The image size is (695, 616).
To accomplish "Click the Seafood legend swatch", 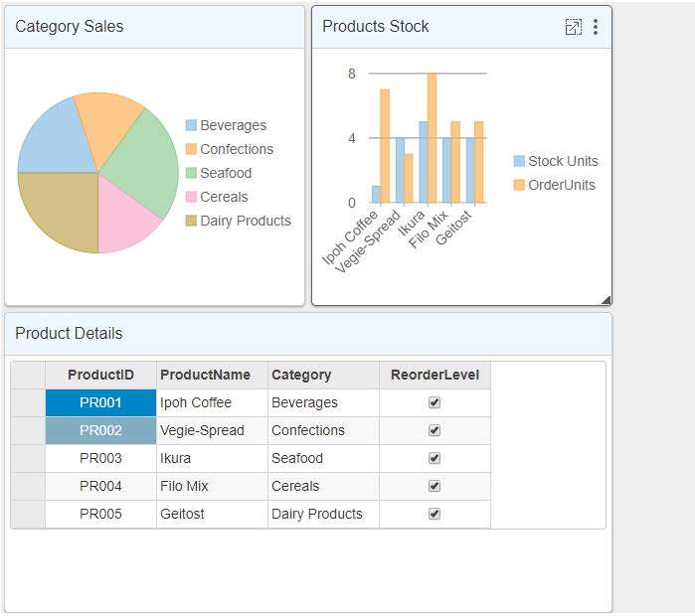I will click(191, 173).
